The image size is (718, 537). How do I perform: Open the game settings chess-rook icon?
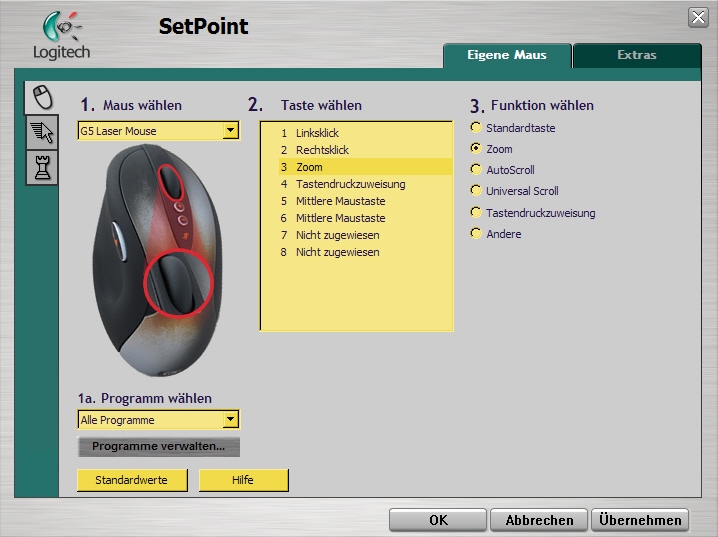pyautogui.click(x=42, y=168)
